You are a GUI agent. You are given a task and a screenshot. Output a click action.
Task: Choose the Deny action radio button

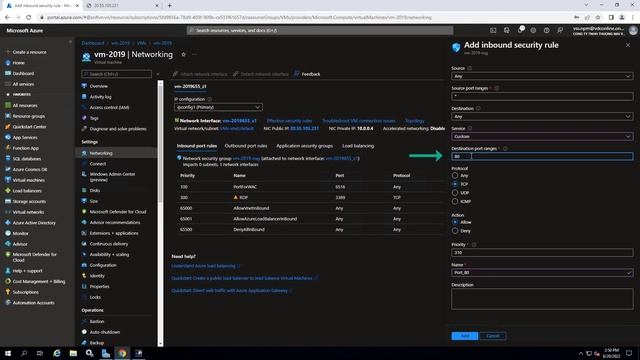[x=455, y=231]
